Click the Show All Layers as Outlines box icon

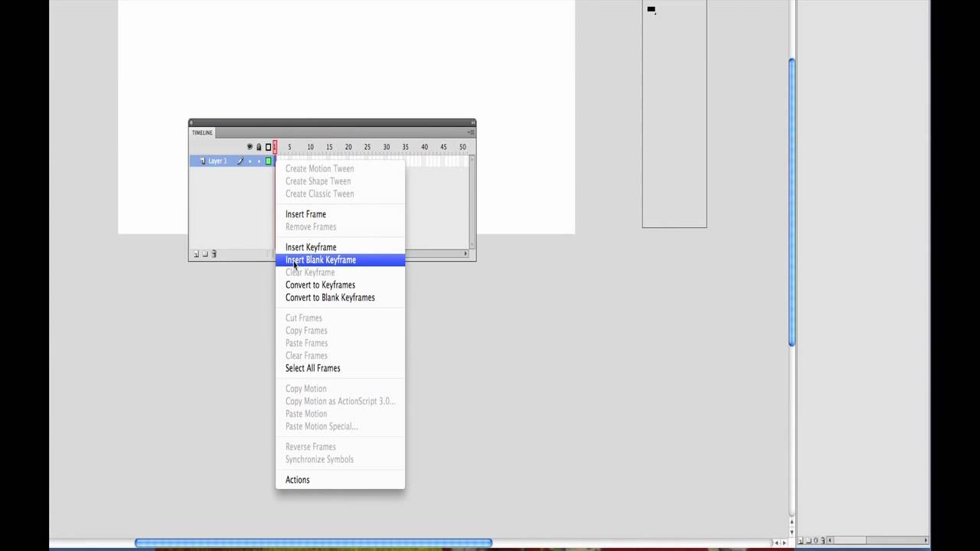coord(268,147)
